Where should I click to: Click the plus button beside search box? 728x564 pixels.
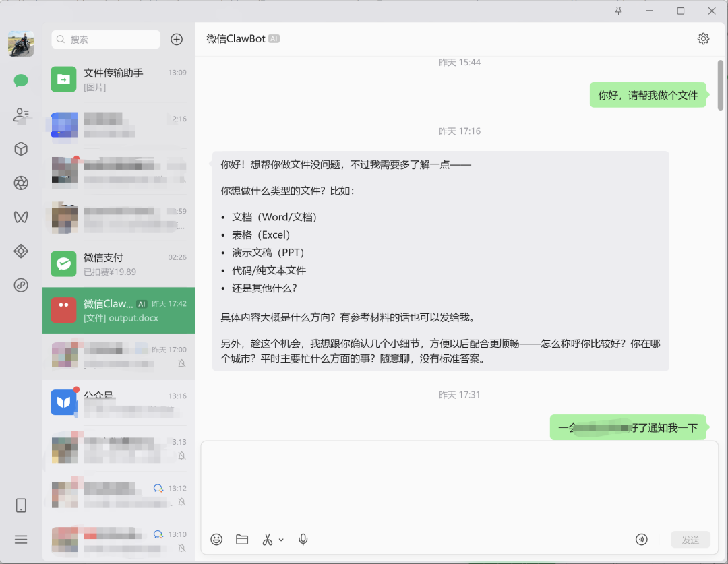[177, 40]
